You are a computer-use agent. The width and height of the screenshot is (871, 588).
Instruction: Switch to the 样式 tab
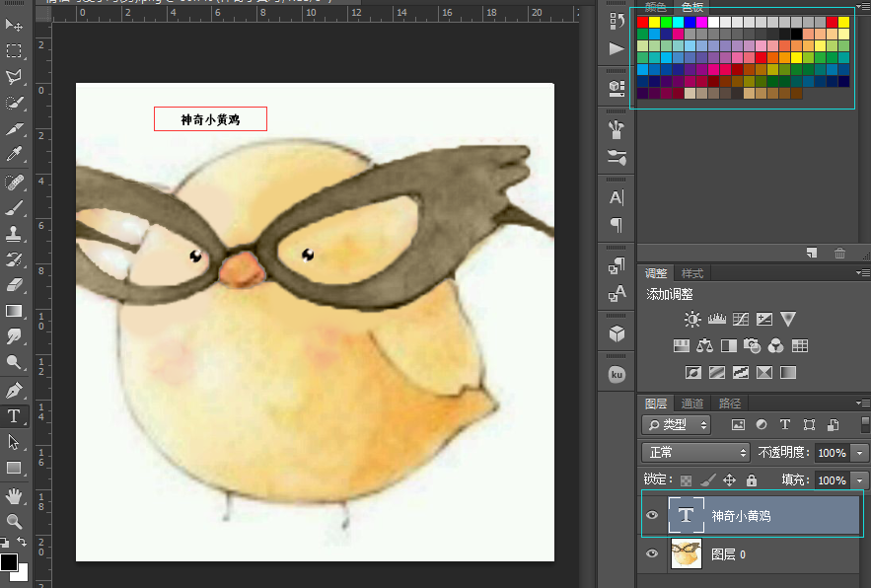(692, 273)
